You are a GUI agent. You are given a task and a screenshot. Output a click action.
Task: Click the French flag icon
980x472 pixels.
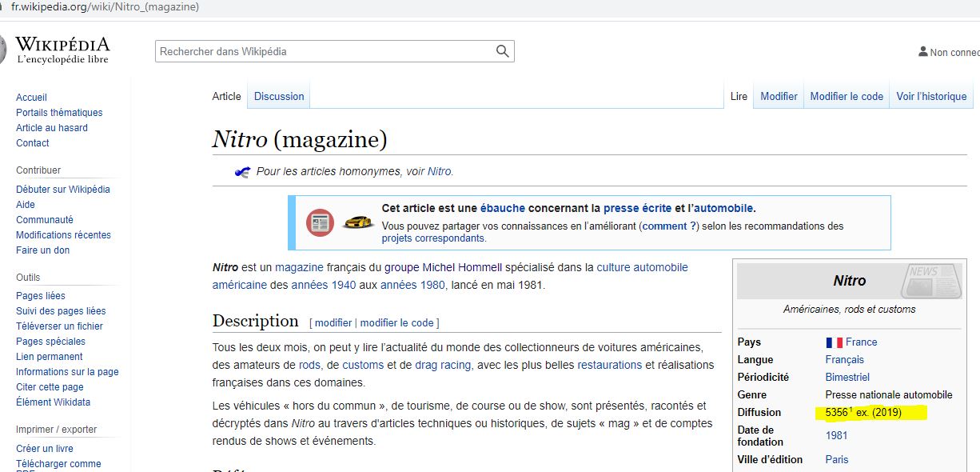[x=834, y=342]
